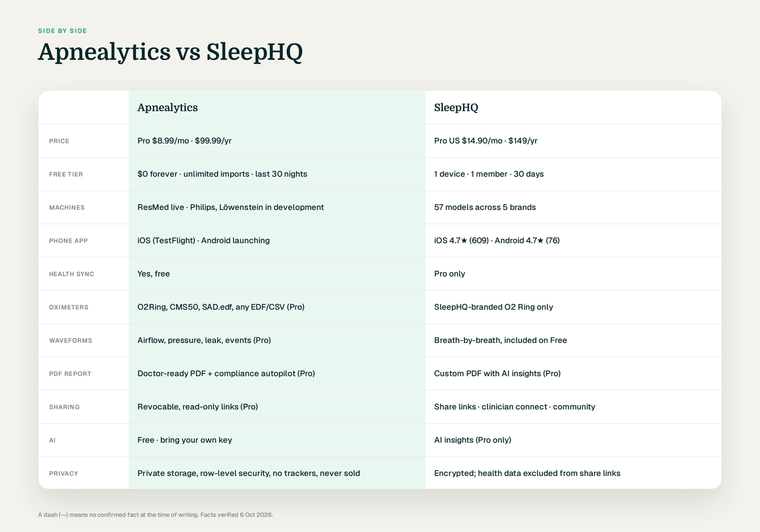
Task: Click 'O2Ring, CMS50, SAD.edf' cell
Action: [221, 307]
